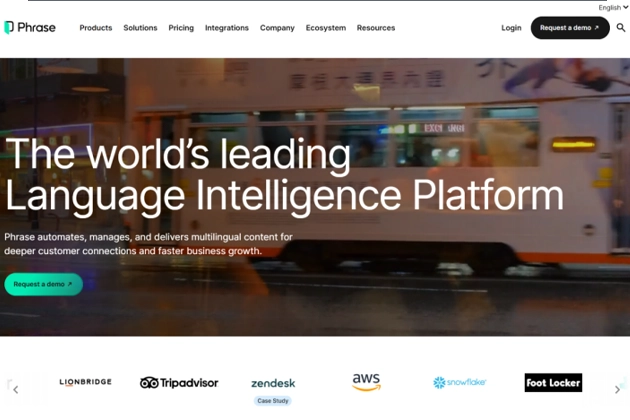This screenshot has width=630, height=420.
Task: Open the Ecosystem menu
Action: (x=326, y=28)
